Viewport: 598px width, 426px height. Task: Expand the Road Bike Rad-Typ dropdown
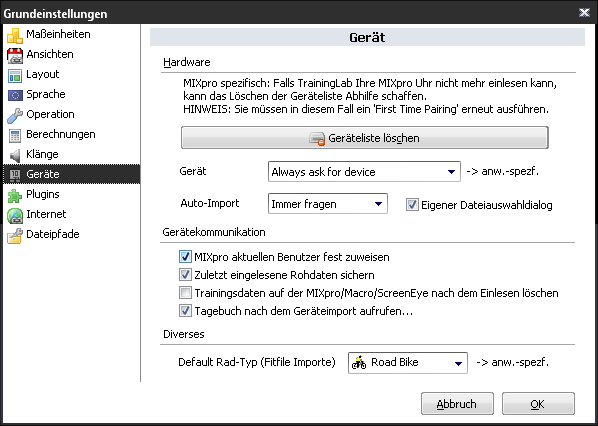click(408, 363)
